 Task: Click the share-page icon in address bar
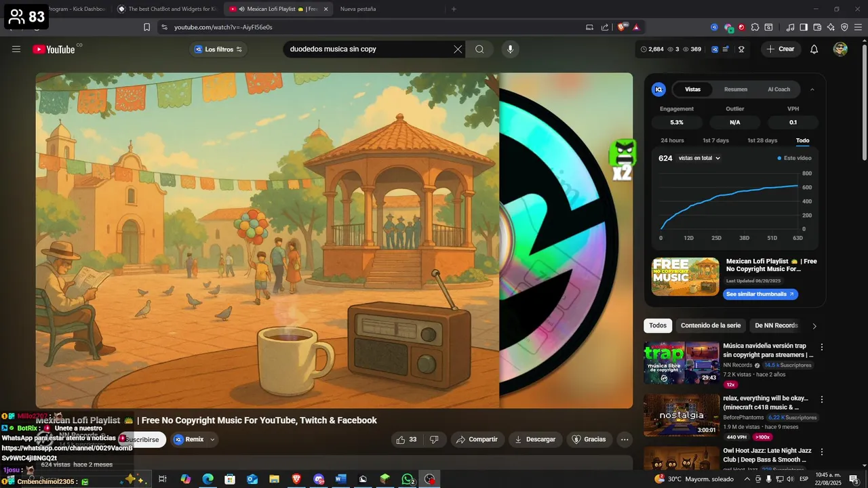[605, 27]
